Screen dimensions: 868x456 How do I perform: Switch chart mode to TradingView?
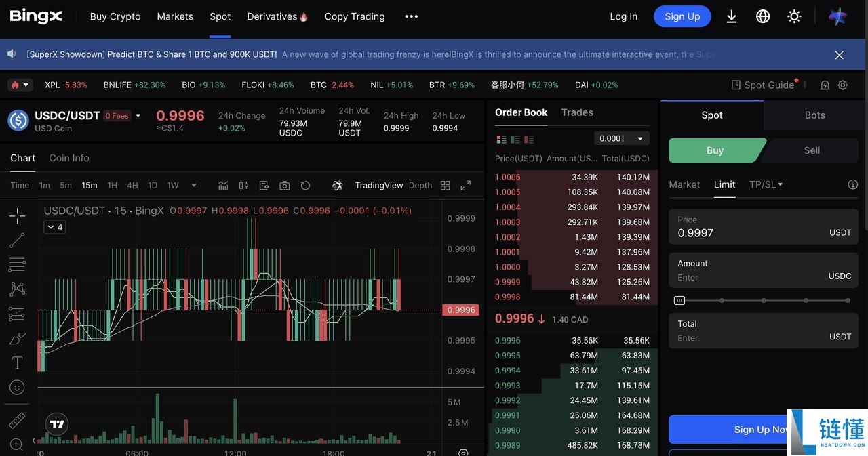coord(379,186)
